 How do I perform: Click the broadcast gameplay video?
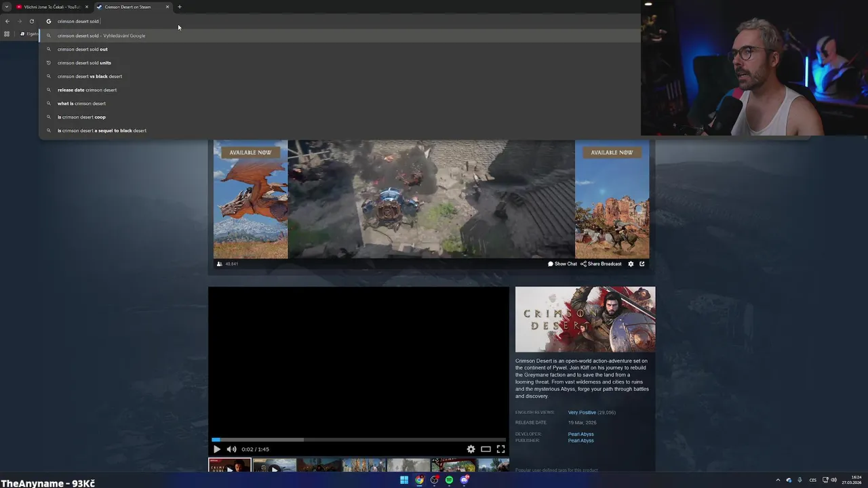(x=431, y=199)
